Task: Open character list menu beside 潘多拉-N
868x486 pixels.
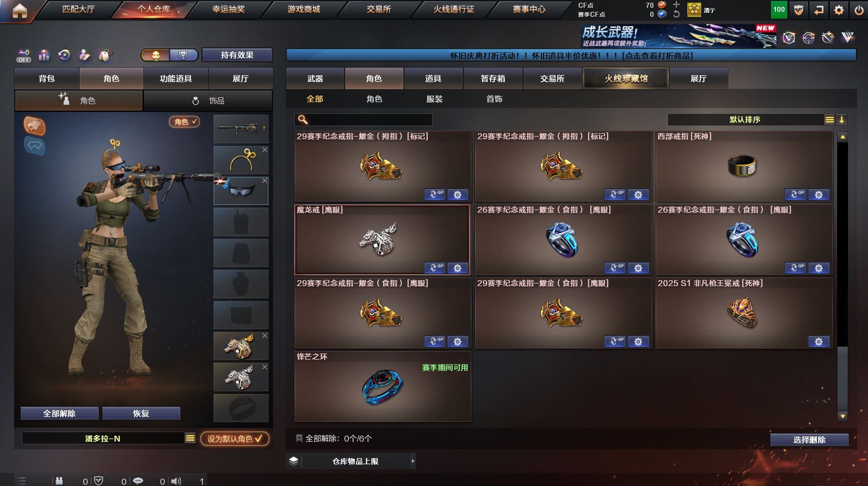Action: point(190,438)
